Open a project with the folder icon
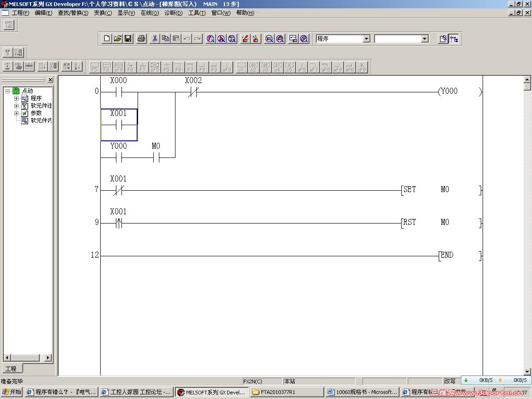 (117, 38)
